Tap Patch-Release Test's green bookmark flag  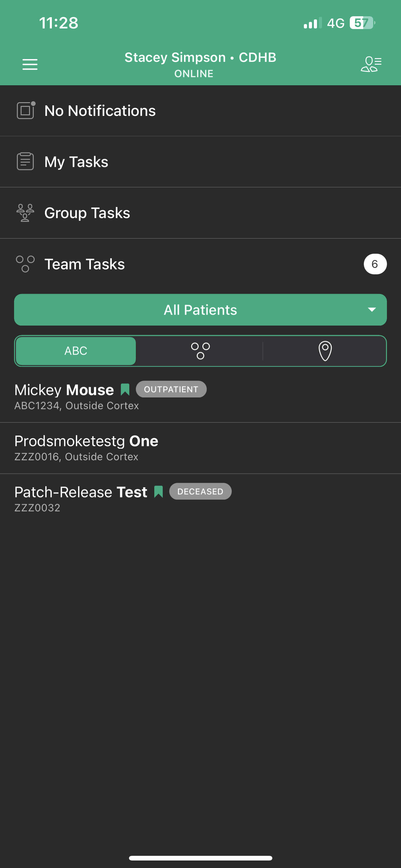[x=158, y=491]
